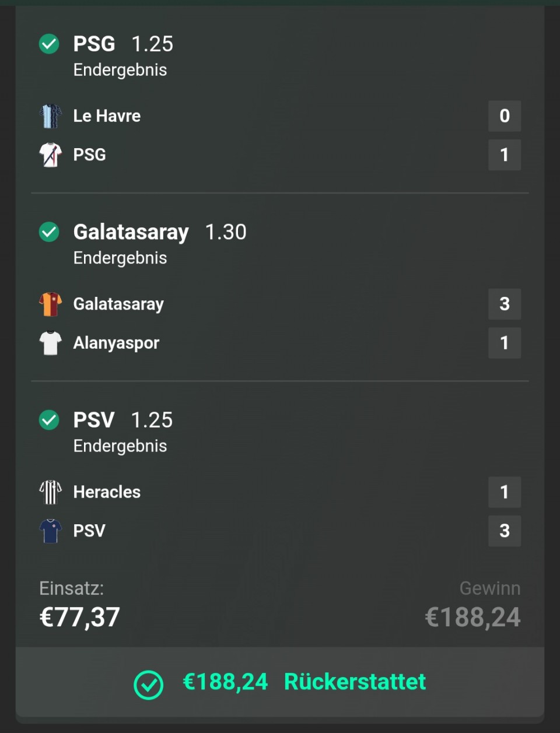Screen dimensions: 560x733
Task: Click Heracles' score box showing 1
Action: tap(505, 492)
